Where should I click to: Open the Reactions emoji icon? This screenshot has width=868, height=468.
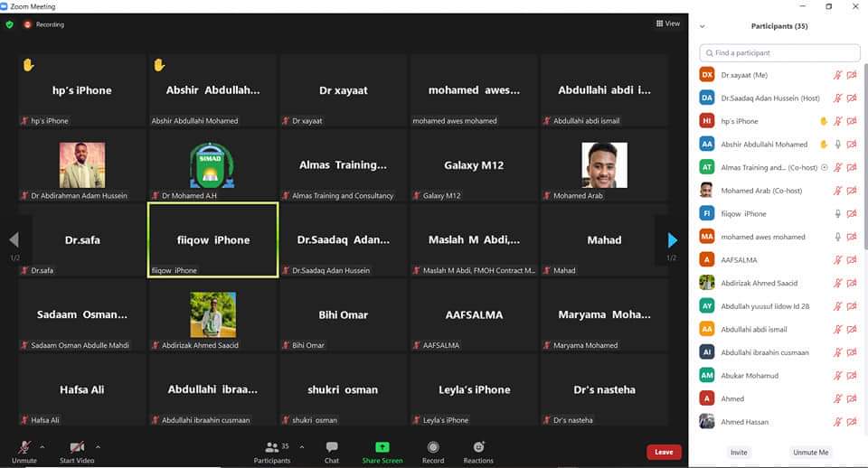[478, 447]
